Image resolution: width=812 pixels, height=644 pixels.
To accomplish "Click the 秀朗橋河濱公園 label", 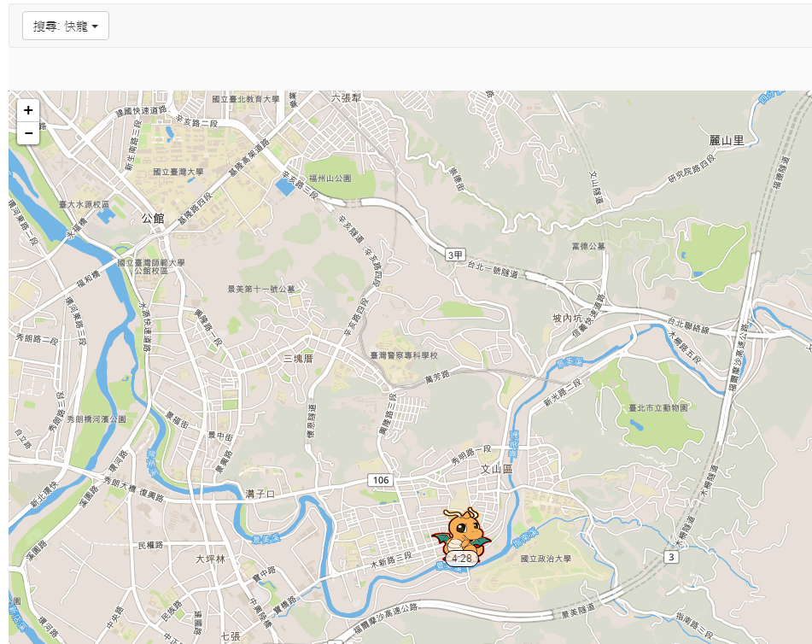I will coord(96,419).
